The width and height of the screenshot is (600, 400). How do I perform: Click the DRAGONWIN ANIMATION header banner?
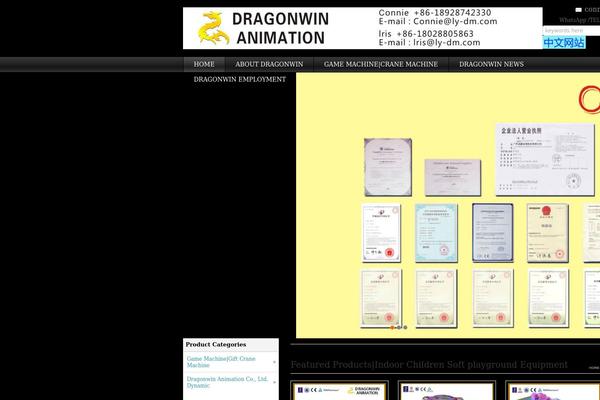tap(362, 28)
